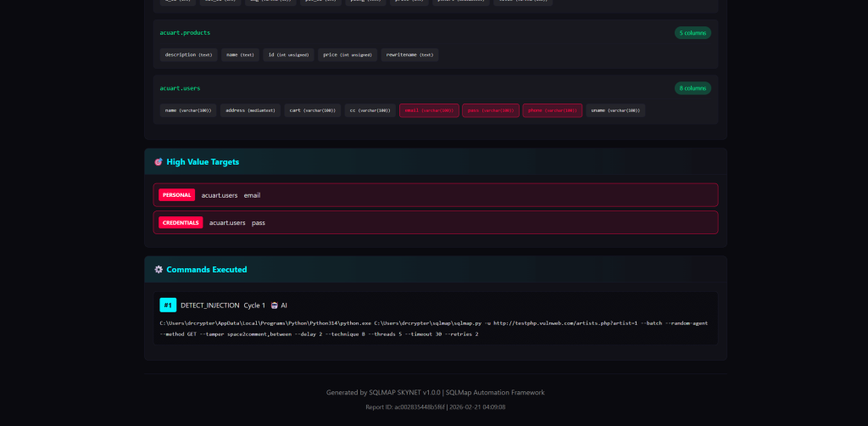868x426 pixels.
Task: Select the CREDENTIALS tag badge
Action: coord(181,222)
